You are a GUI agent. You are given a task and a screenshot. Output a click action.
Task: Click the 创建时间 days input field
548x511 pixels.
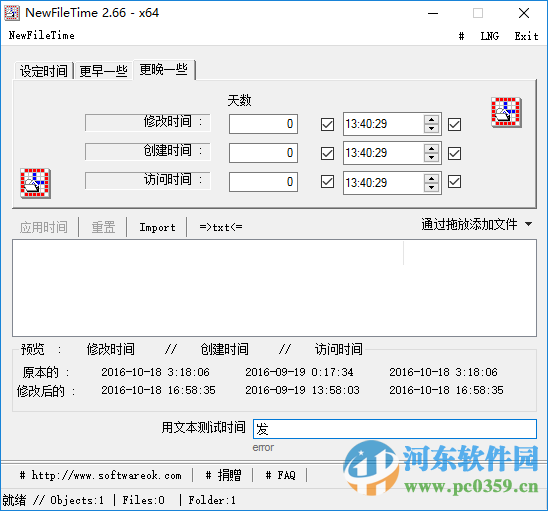point(264,153)
